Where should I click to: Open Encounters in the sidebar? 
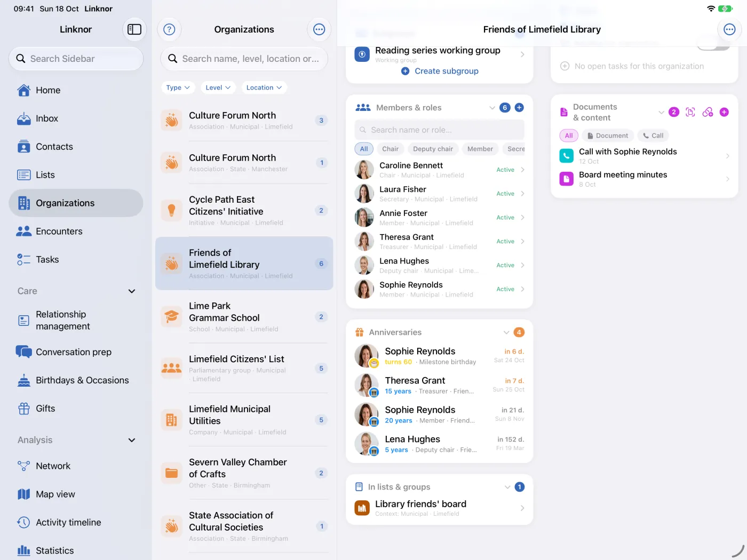point(76,231)
